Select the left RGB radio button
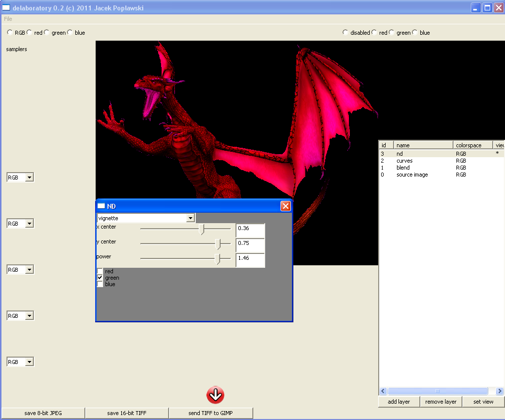This screenshot has height=420, width=505. pos(9,32)
